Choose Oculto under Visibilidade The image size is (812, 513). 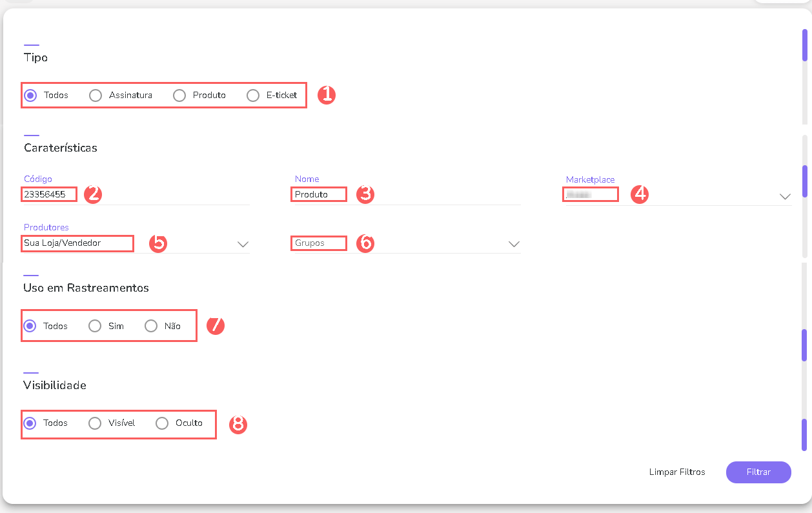(x=162, y=423)
